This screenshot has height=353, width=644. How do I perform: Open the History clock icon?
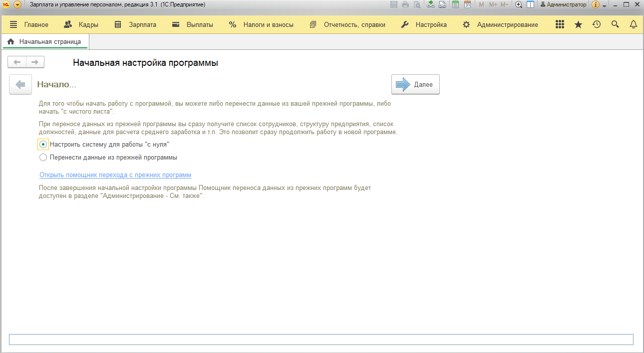597,24
